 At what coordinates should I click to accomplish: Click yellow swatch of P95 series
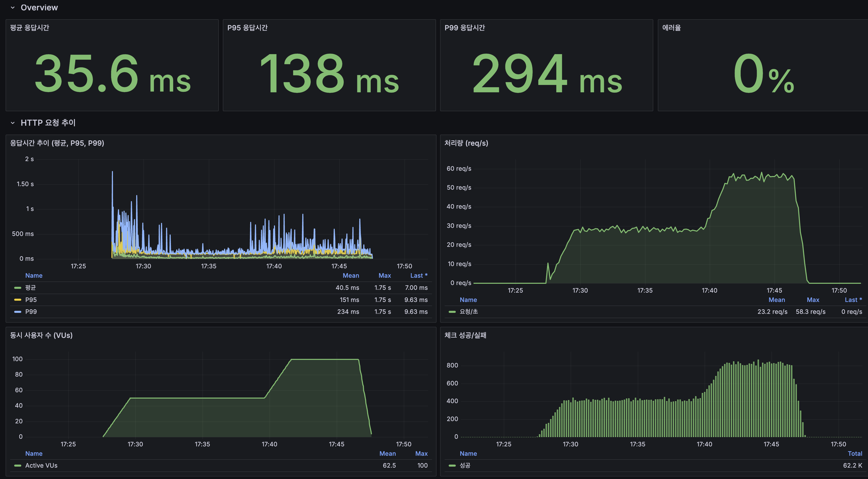(17, 300)
